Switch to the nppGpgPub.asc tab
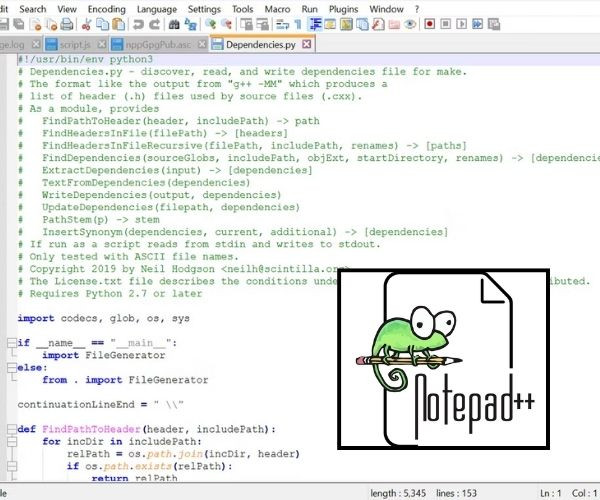 click(x=158, y=45)
